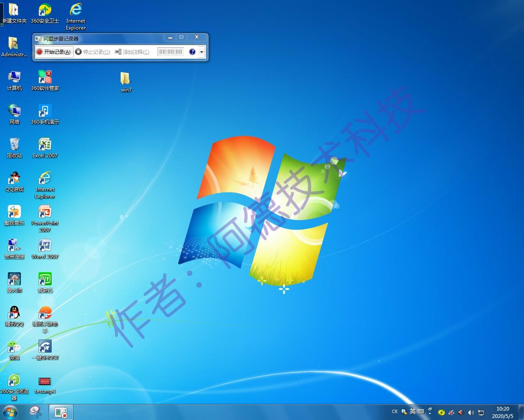The width and height of the screenshot is (524, 420).
Task: Select the 回收站 recycle bin
Action: point(14,148)
